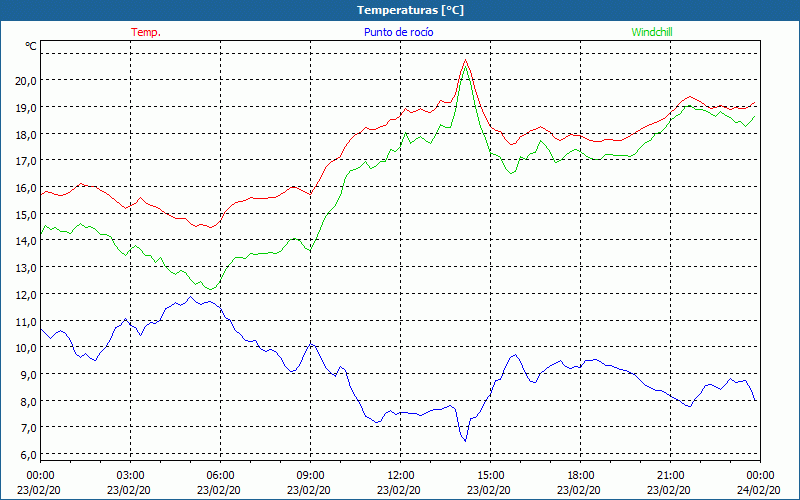The width and height of the screenshot is (800, 500).
Task: Click the "19,0" y-axis value
Action: click(x=26, y=108)
